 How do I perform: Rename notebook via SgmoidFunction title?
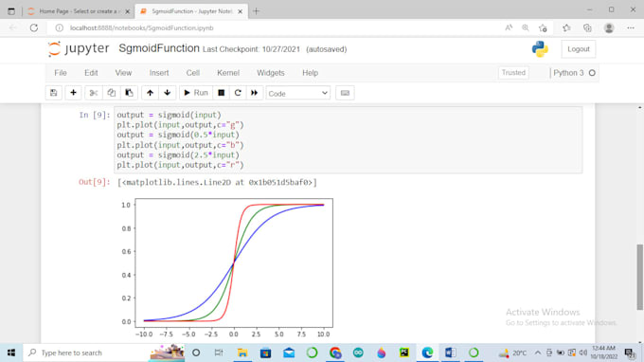(159, 48)
